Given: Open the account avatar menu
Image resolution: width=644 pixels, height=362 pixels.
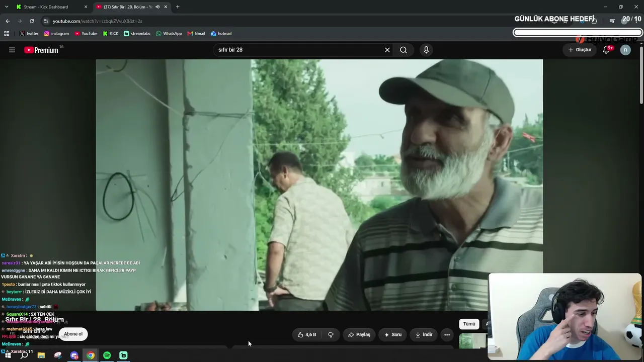Looking at the screenshot, I should point(625,50).
